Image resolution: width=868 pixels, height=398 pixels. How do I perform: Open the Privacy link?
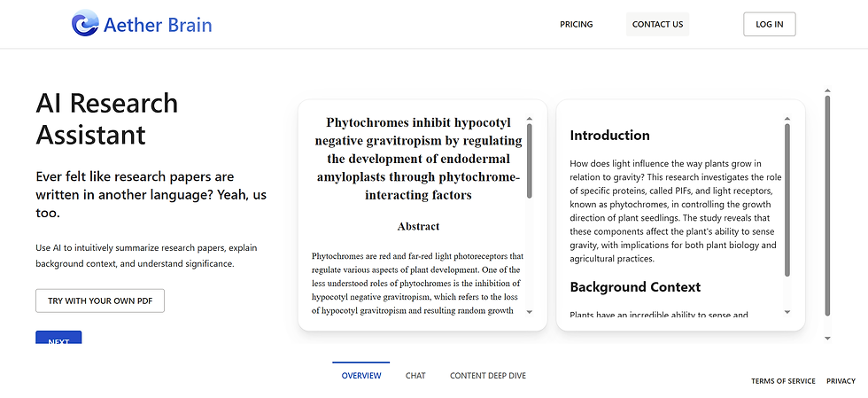tap(841, 381)
